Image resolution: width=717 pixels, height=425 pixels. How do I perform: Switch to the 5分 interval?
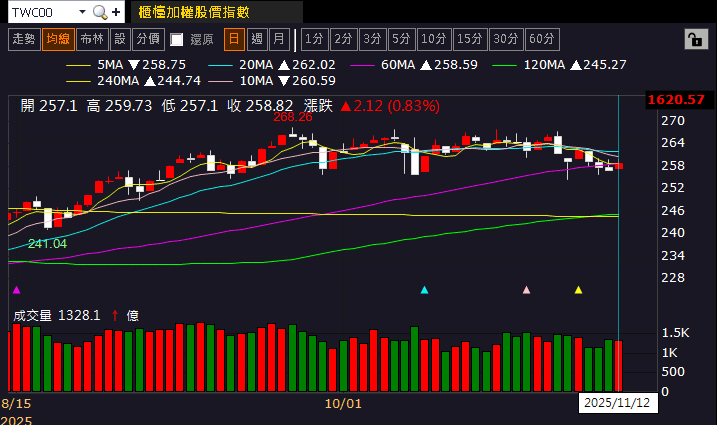[402, 39]
